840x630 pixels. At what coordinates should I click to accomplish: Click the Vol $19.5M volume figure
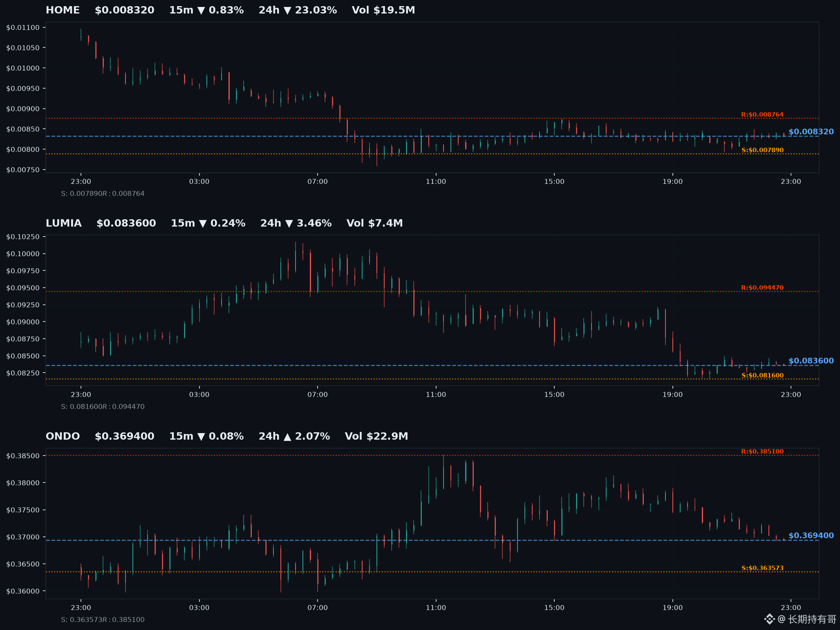point(383,10)
